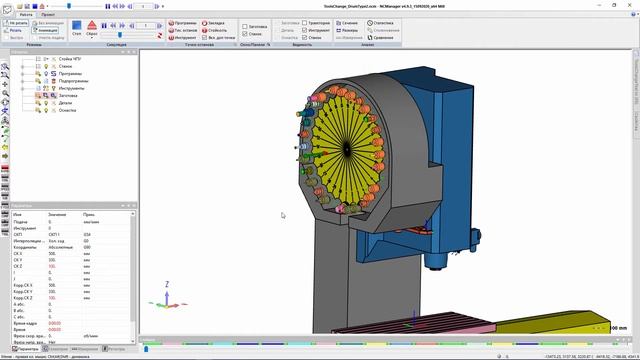Click the application logo button
This screenshot has width=640, height=360.
(x=7, y=9)
